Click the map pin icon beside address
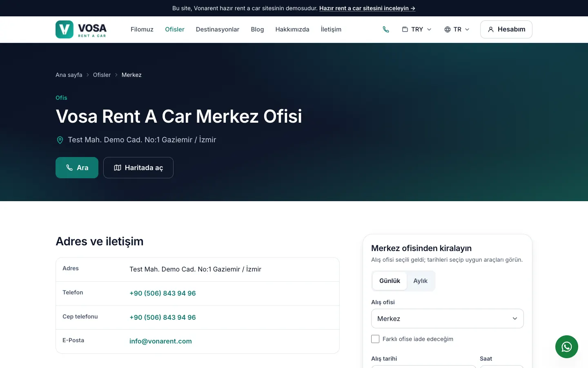 [x=60, y=140]
